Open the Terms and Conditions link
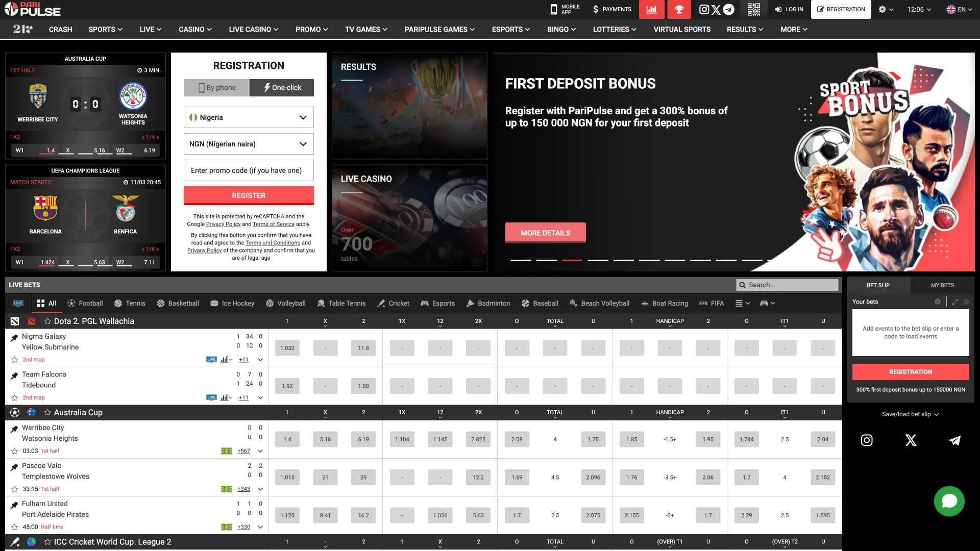 (273, 243)
